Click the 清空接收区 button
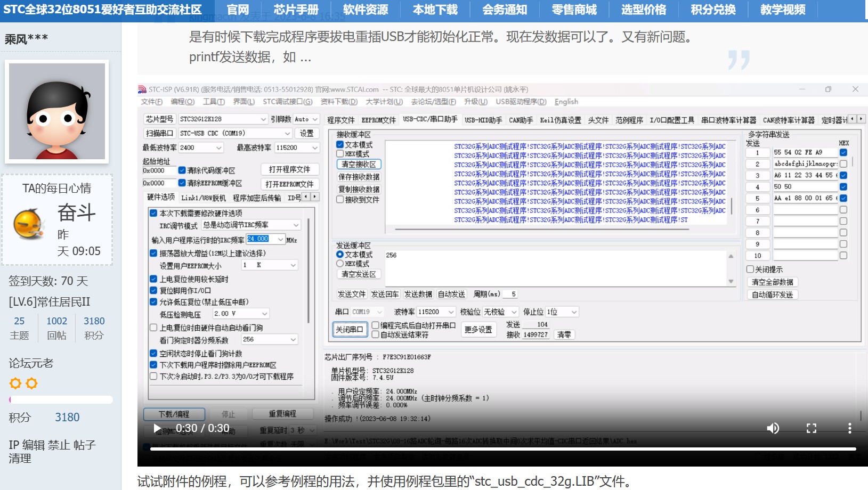 (359, 165)
